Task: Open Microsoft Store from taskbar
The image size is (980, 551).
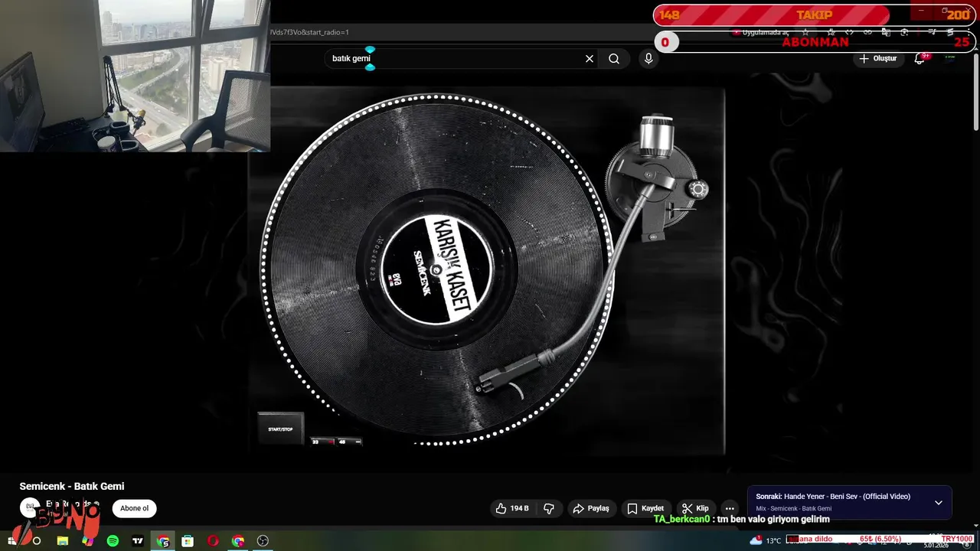Action: [188, 541]
